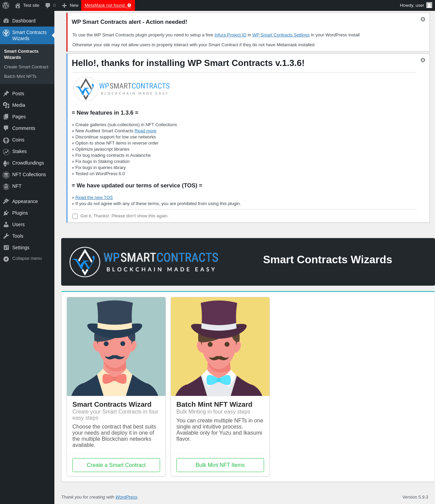Viewport: 435px width, 504px height.
Task: Click the Smart Contracts Wizards sidebar icon
Action: pyautogui.click(x=6, y=33)
